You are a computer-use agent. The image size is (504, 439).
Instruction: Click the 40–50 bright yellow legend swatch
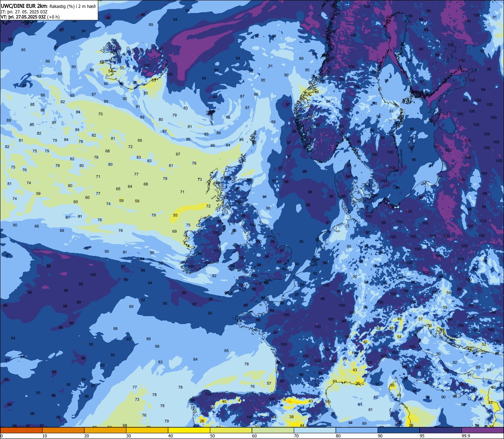click(x=189, y=430)
